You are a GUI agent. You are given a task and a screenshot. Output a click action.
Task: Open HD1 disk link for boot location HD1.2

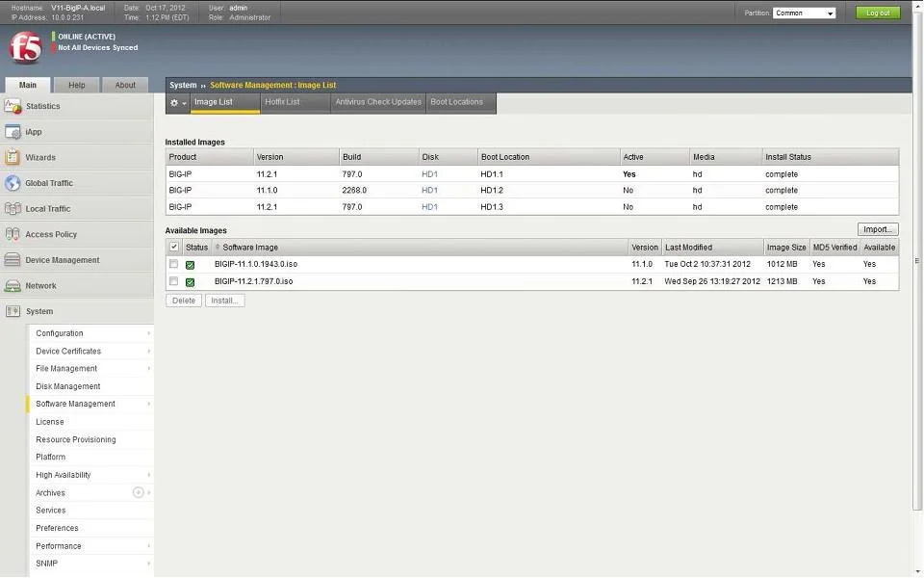point(429,191)
